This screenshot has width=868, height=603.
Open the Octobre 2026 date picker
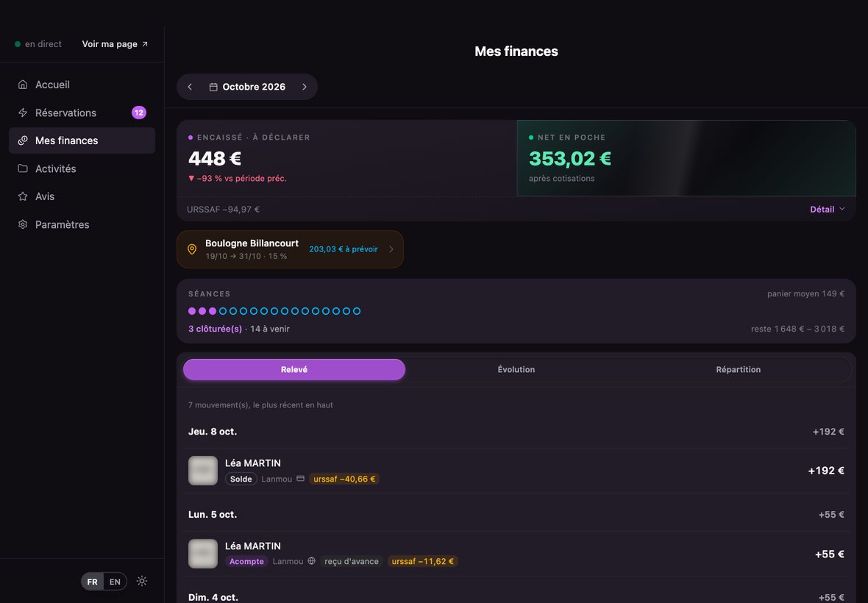pos(247,87)
